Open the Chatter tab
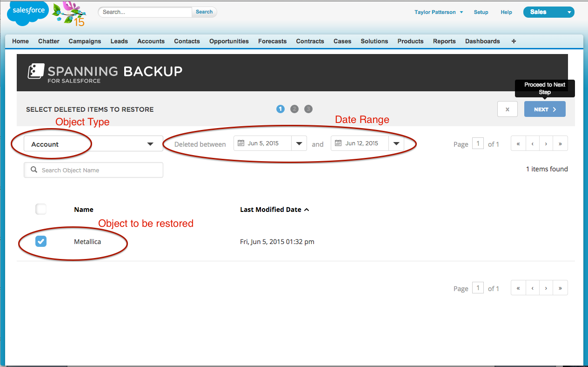The height and width of the screenshot is (367, 588). coord(49,41)
